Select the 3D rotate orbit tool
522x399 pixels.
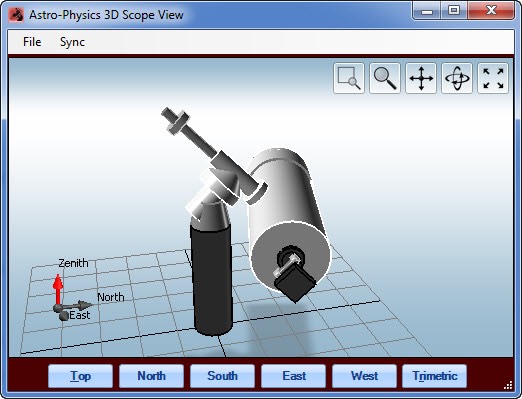[x=457, y=78]
